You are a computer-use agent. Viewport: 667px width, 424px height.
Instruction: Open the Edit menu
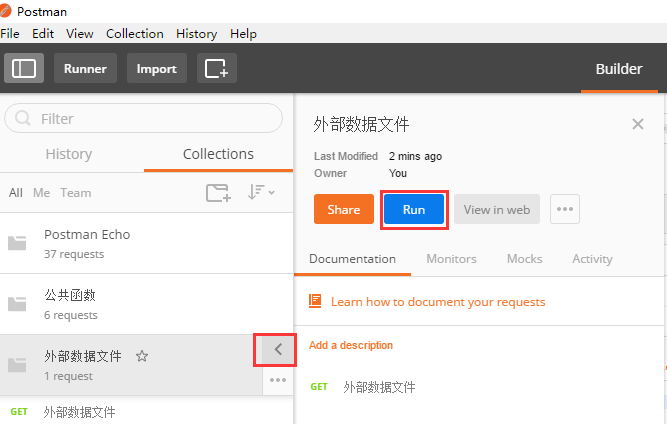click(x=43, y=34)
